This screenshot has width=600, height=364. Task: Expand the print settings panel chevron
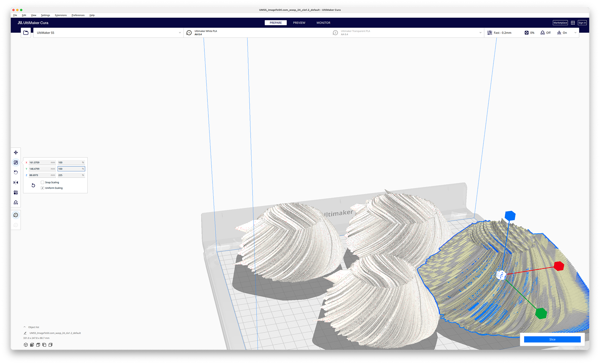(x=575, y=33)
